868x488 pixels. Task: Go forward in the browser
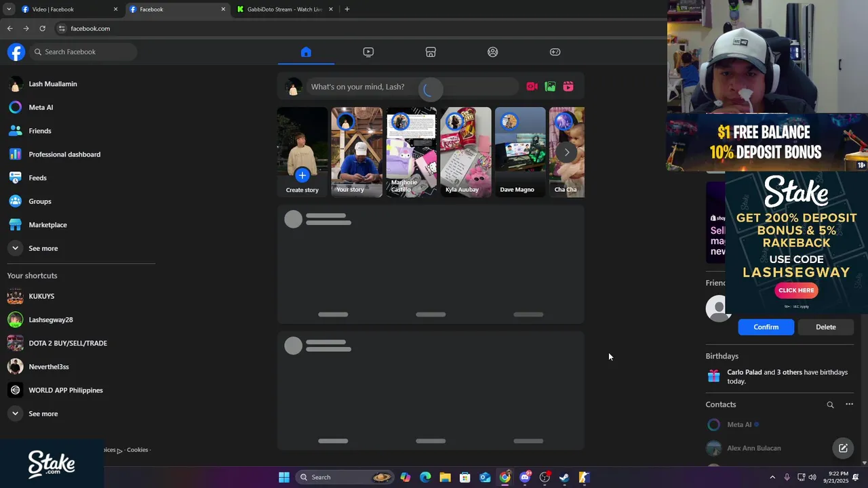[x=26, y=28]
